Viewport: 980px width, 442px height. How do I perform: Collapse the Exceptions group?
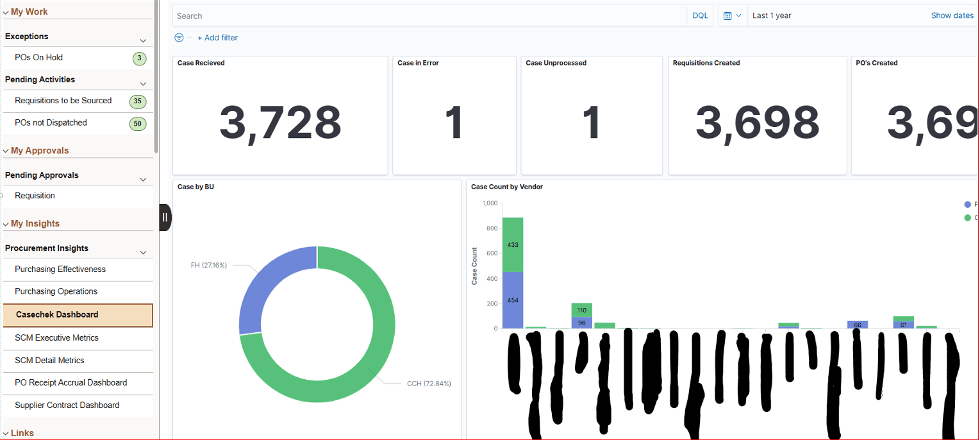coord(143,40)
